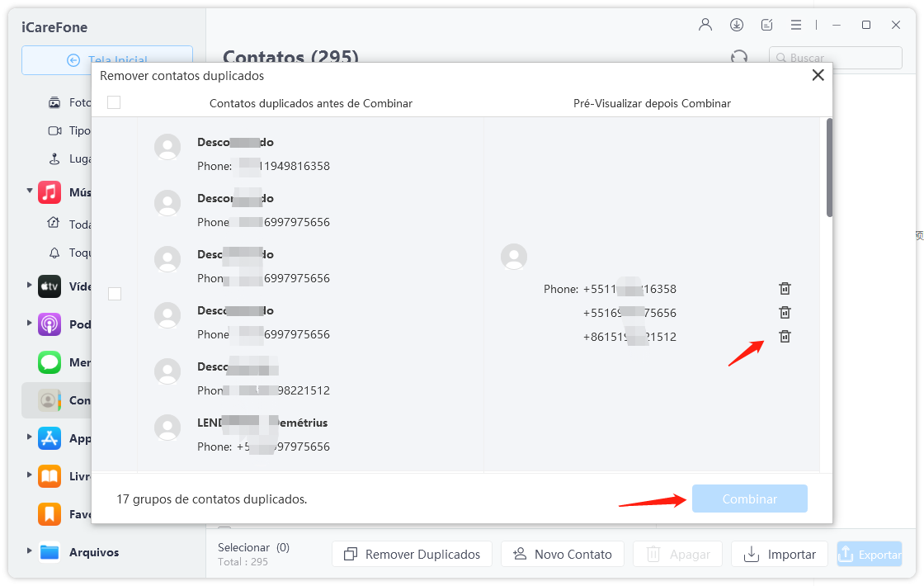Remove the +8615 phone number with trash icon
The height and width of the screenshot is (586, 924).
click(x=785, y=337)
